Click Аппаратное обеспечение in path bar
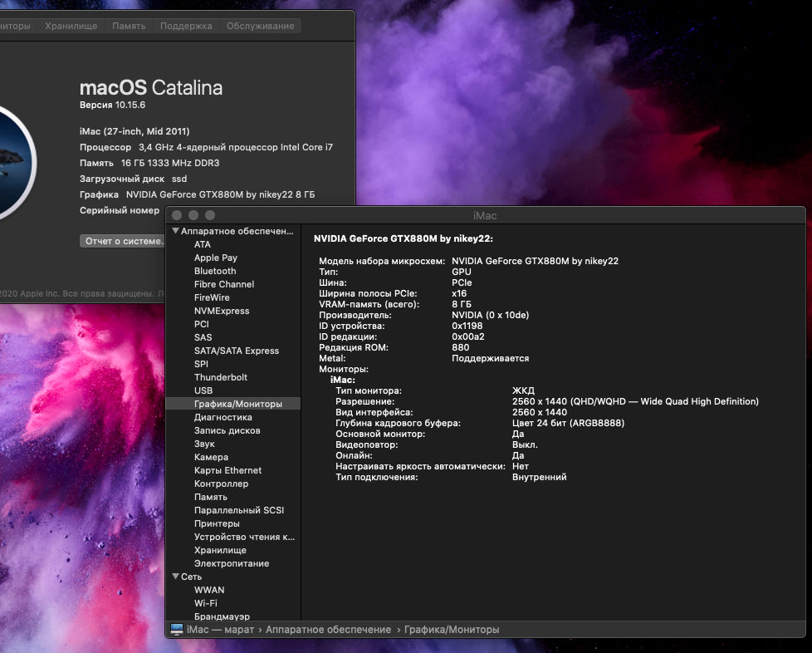 click(328, 630)
